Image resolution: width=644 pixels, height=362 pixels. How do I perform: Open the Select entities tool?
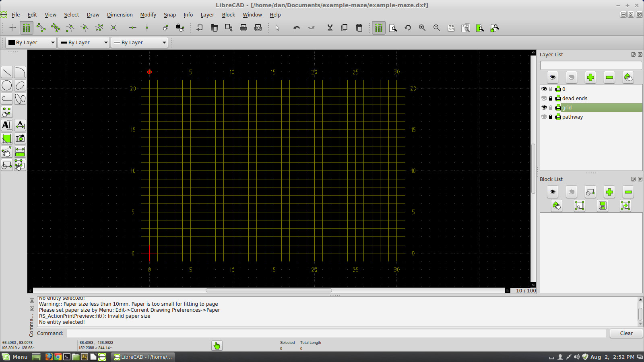tap(7, 112)
